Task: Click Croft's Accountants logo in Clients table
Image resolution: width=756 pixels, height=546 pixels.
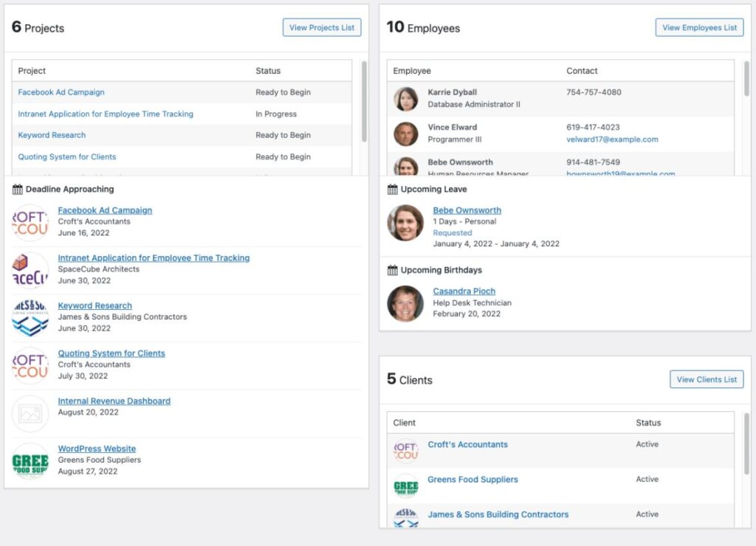Action: point(406,450)
